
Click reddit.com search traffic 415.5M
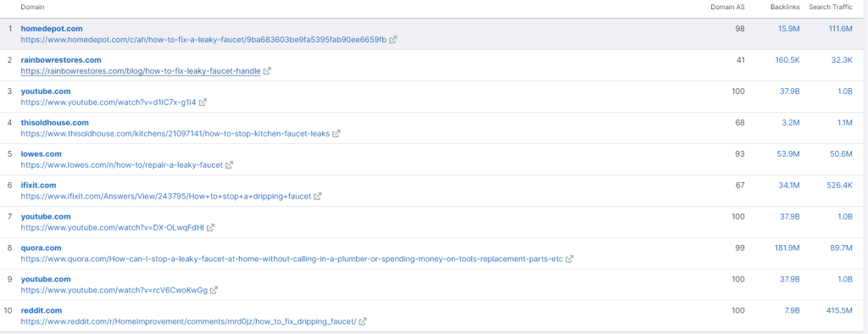[x=839, y=310]
